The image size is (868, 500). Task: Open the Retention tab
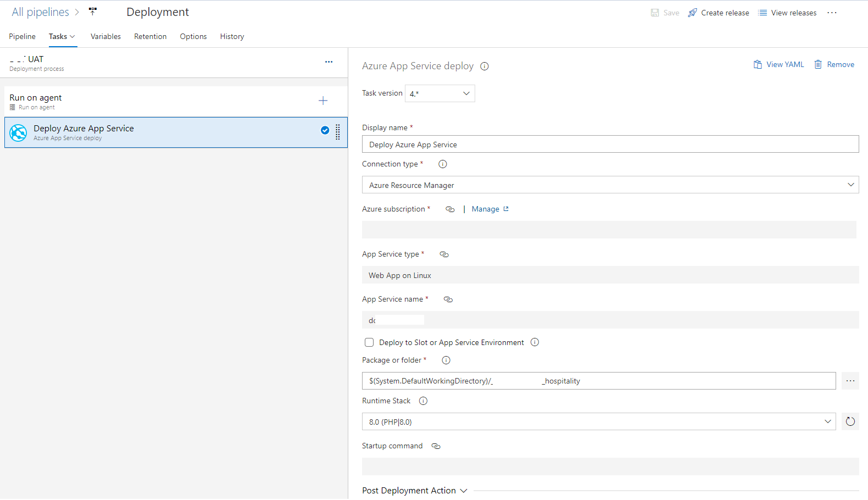pyautogui.click(x=150, y=36)
